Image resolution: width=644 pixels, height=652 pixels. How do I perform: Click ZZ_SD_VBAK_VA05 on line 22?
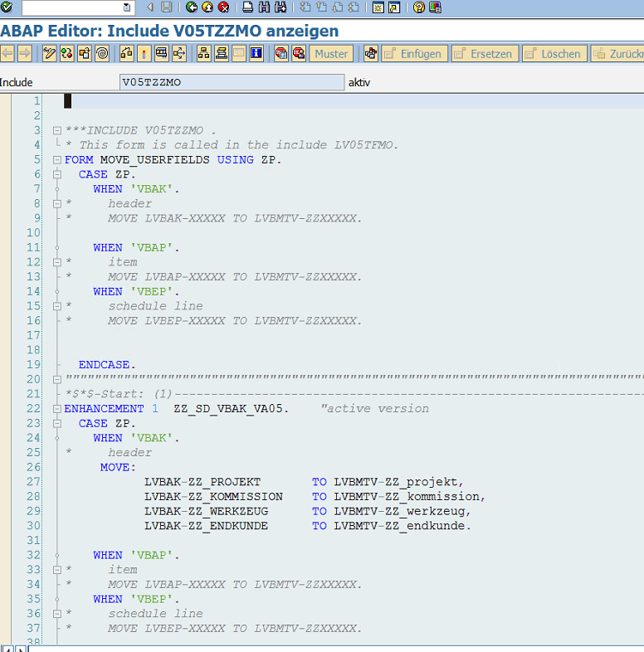(228, 409)
